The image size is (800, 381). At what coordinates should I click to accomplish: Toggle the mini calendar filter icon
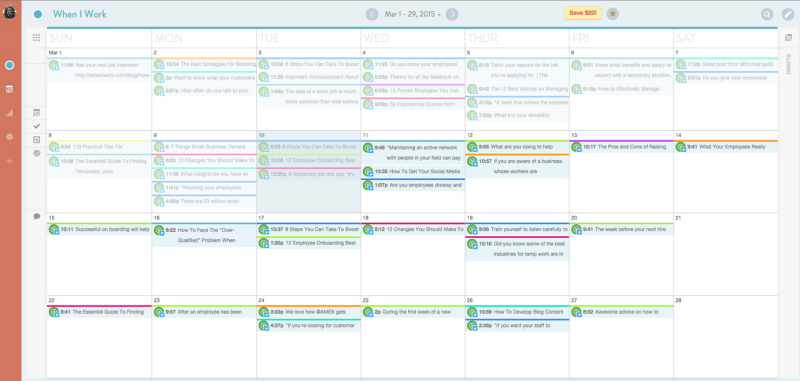[x=37, y=112]
